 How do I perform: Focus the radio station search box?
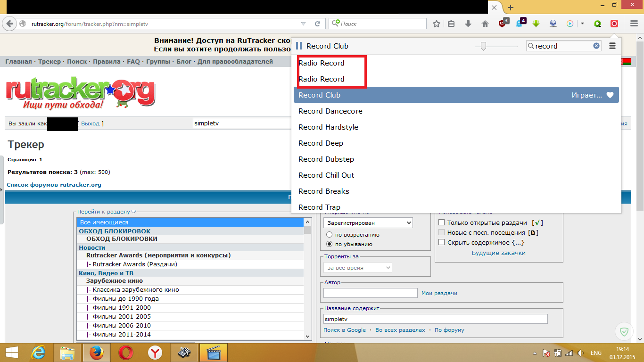pyautogui.click(x=563, y=46)
